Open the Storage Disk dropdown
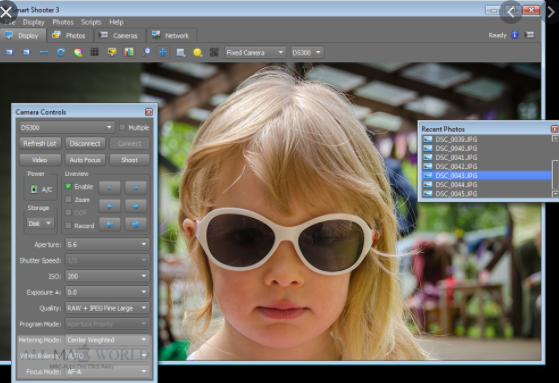The height and width of the screenshot is (383, 559). (40, 223)
